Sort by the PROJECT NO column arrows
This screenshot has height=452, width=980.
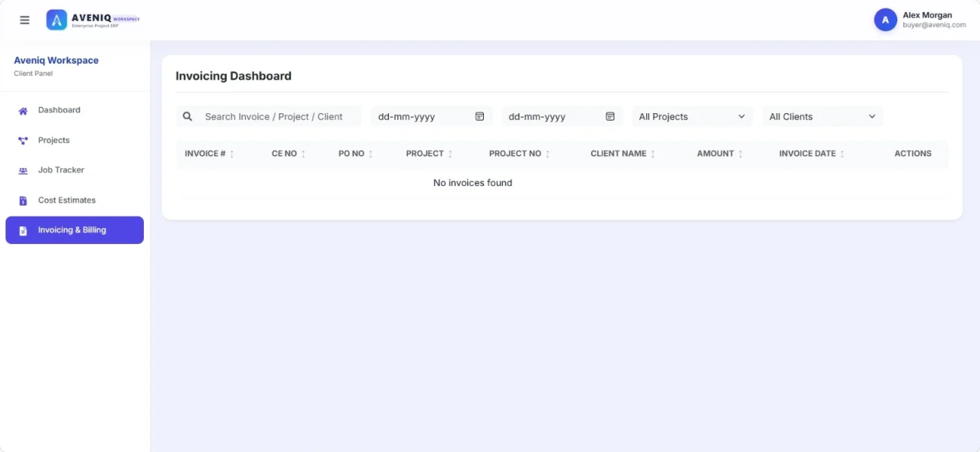click(547, 154)
